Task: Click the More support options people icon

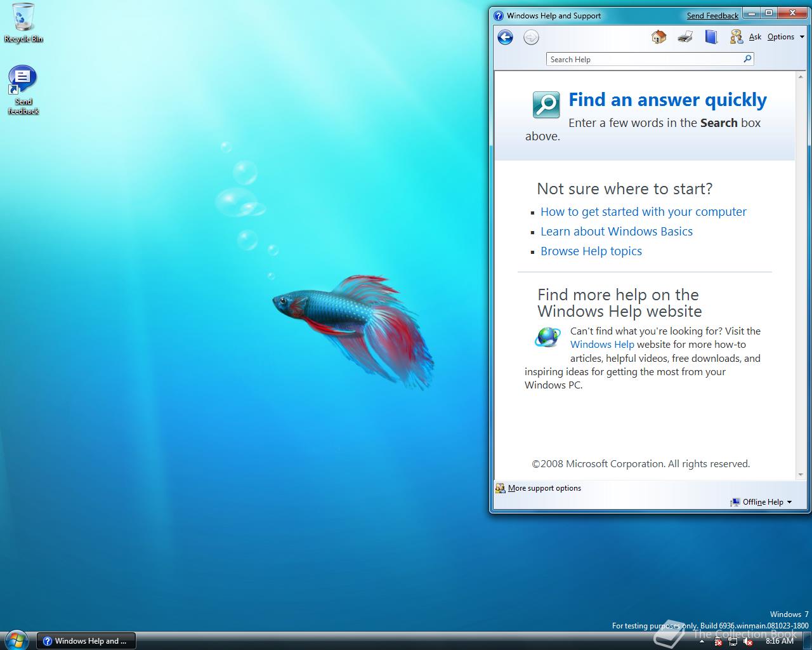Action: 501,488
